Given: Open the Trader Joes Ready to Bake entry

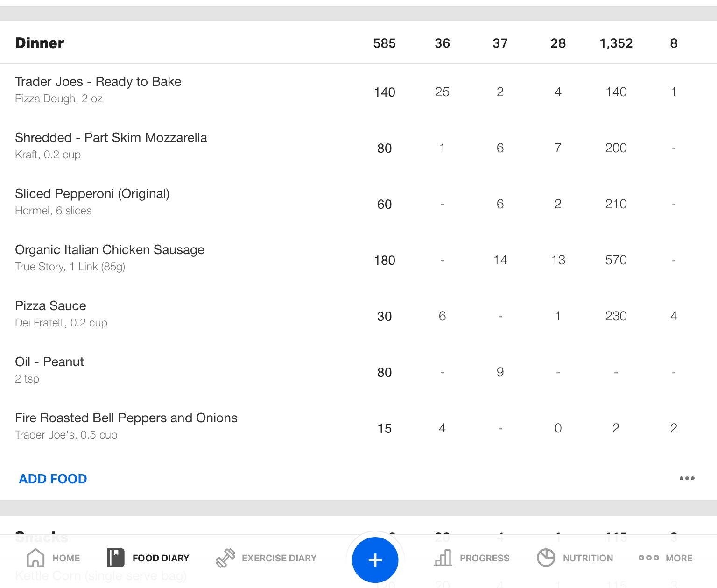Looking at the screenshot, I should (358, 92).
